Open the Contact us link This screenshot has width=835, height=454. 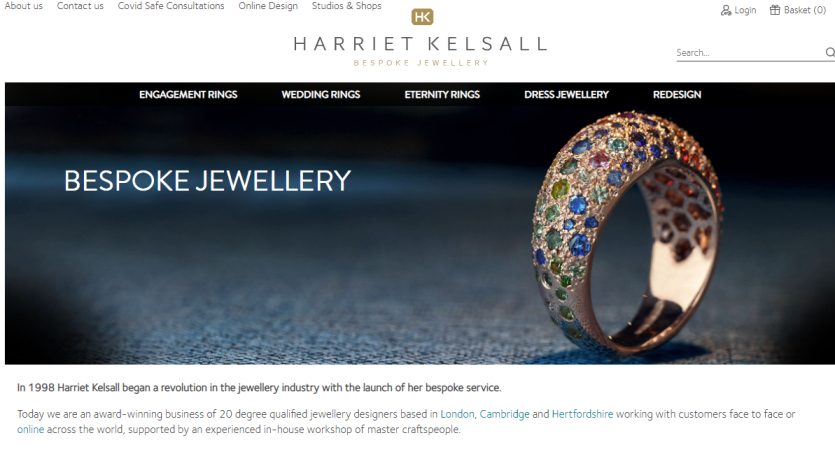tap(80, 6)
